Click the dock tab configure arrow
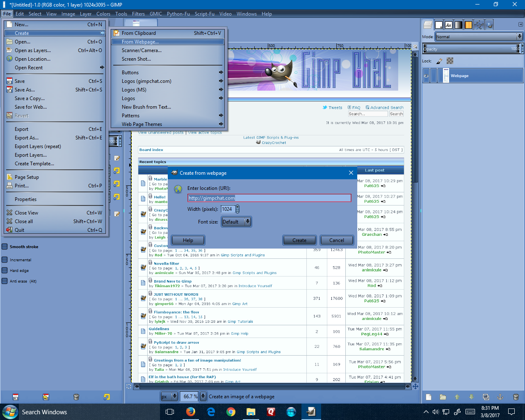Image resolution: width=525 pixels, height=420 pixels. (520, 25)
